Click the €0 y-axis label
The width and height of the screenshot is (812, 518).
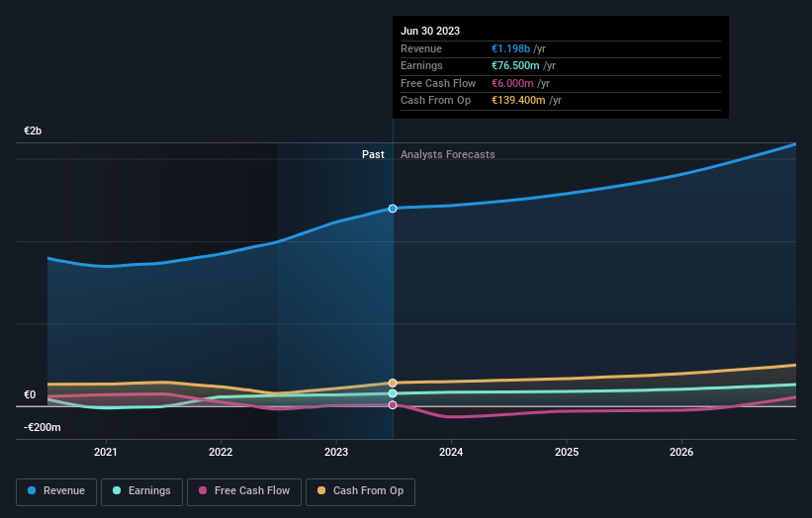30,394
